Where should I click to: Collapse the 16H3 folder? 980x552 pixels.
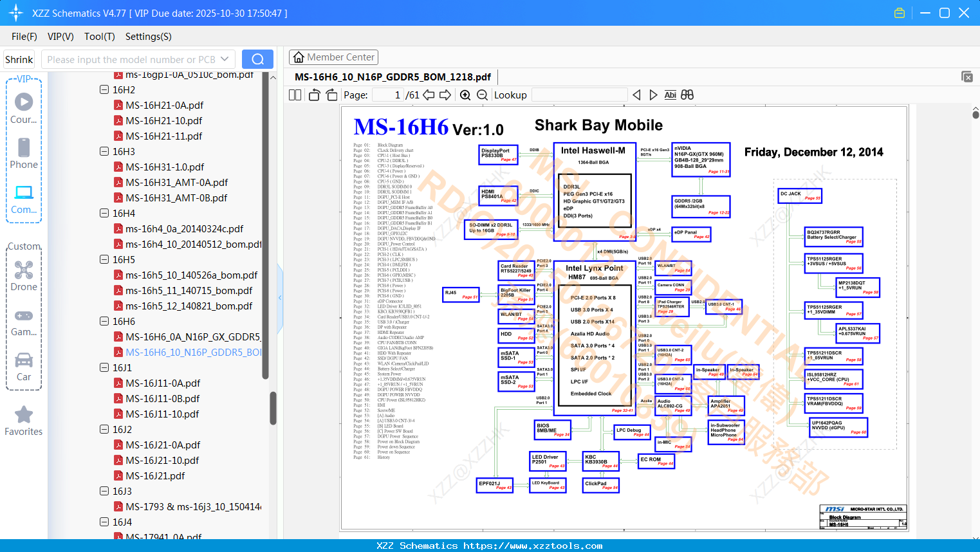[x=104, y=151]
